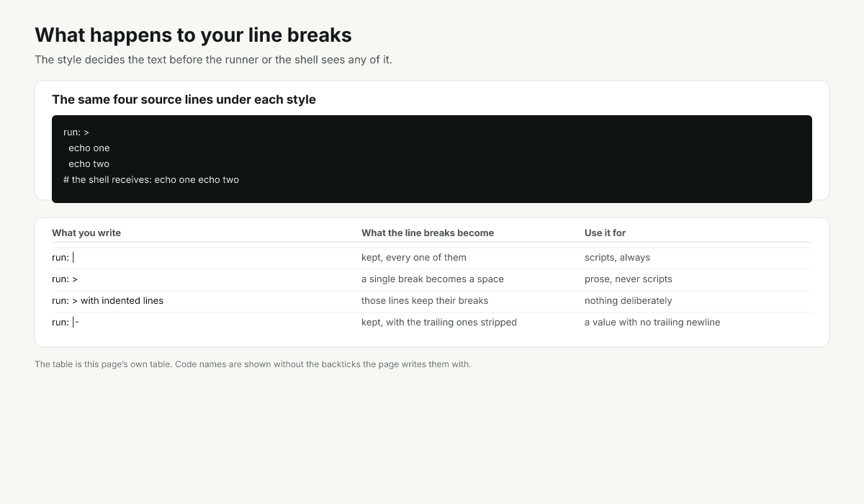Click the "What the line breaks become" column header
This screenshot has width=864, height=504.
[x=428, y=233]
